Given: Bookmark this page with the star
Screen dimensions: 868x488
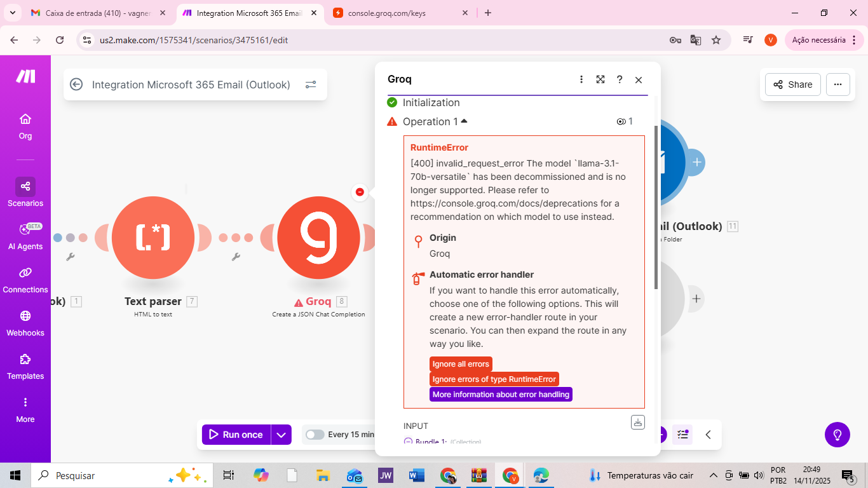Looking at the screenshot, I should pyautogui.click(x=716, y=40).
